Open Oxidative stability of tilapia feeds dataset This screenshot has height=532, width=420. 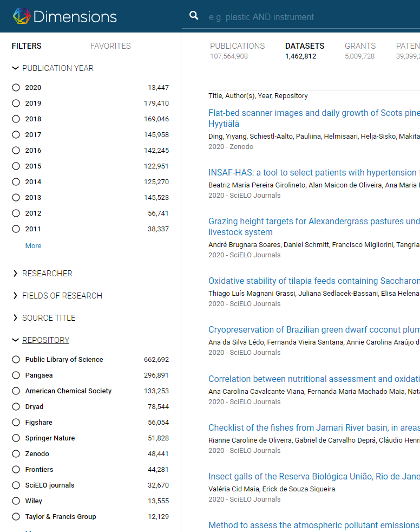coord(314,281)
